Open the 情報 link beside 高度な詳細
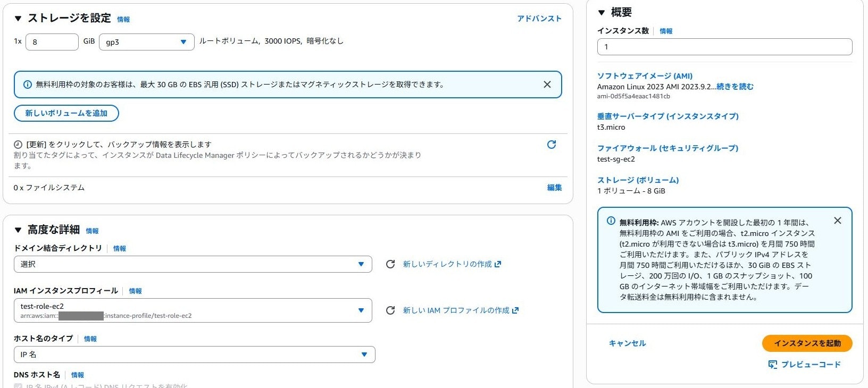Image resolution: width=868 pixels, height=388 pixels. coord(92,231)
